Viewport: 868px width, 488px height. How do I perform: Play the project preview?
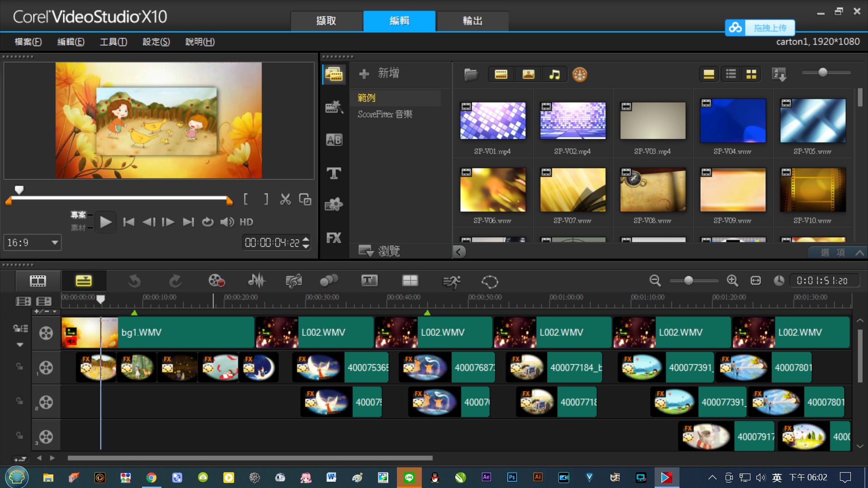[x=105, y=222]
